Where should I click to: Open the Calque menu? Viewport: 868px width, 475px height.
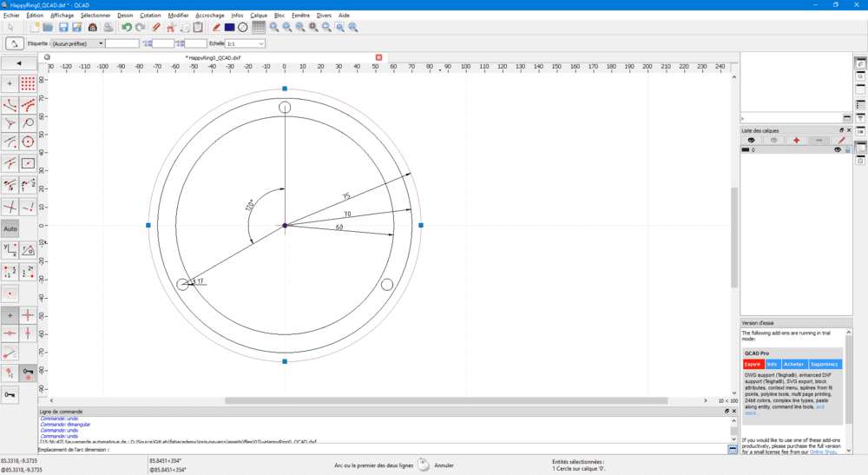[259, 16]
